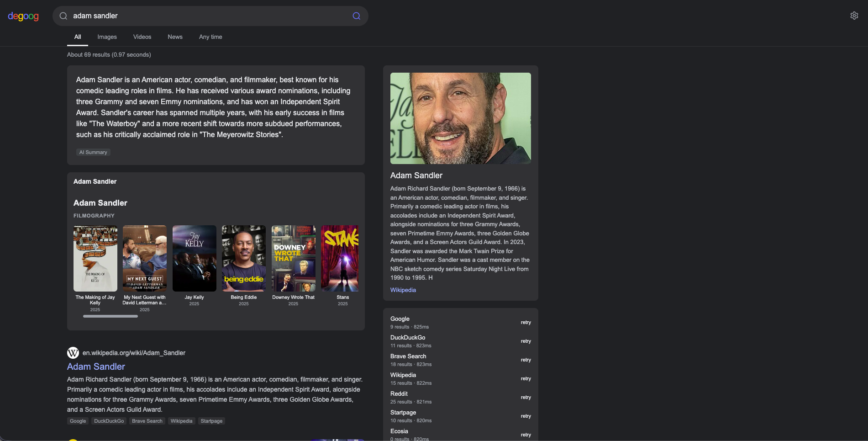Retry the Reddit engine search
Screen dimensions: 868x441
[526, 398]
